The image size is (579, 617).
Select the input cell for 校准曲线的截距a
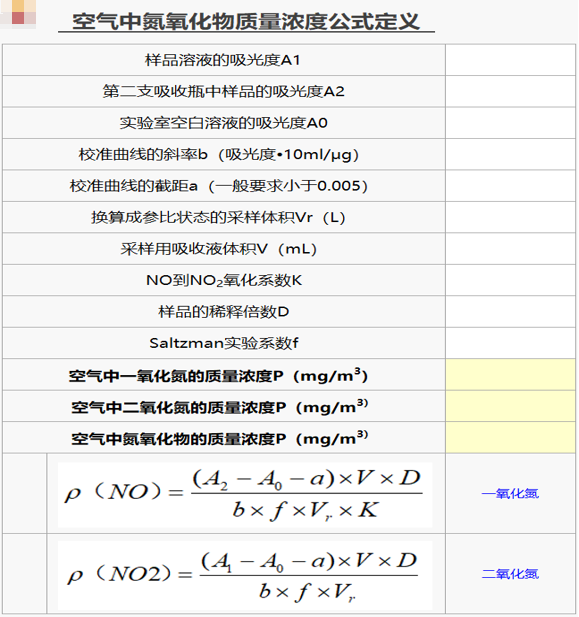[x=511, y=186]
